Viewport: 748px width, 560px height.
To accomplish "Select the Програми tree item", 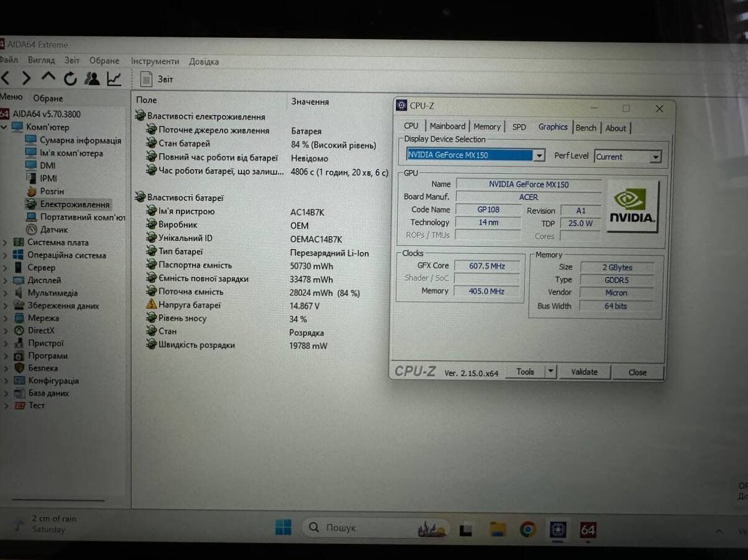I will (47, 356).
